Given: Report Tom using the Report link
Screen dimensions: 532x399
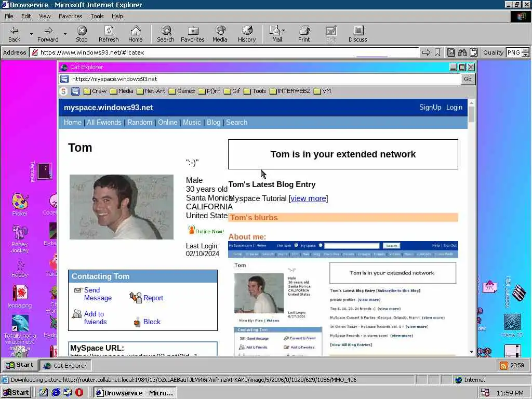Looking at the screenshot, I should 153,298.
